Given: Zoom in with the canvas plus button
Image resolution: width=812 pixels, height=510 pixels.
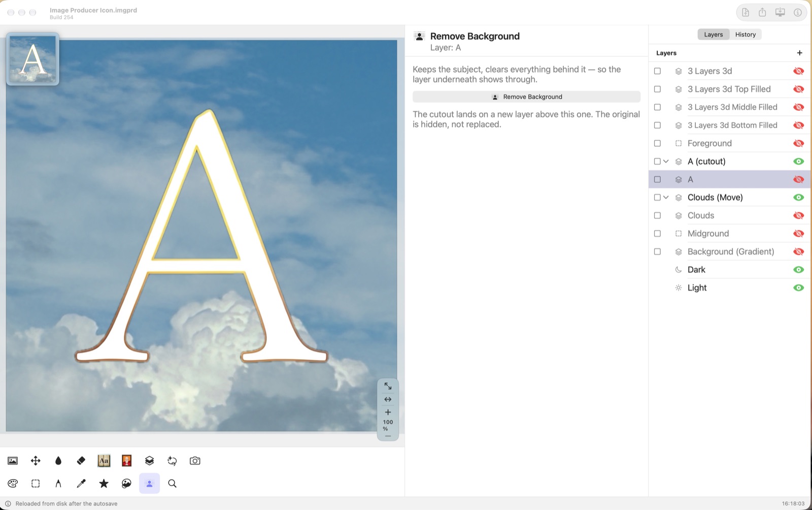Looking at the screenshot, I should coord(388,412).
